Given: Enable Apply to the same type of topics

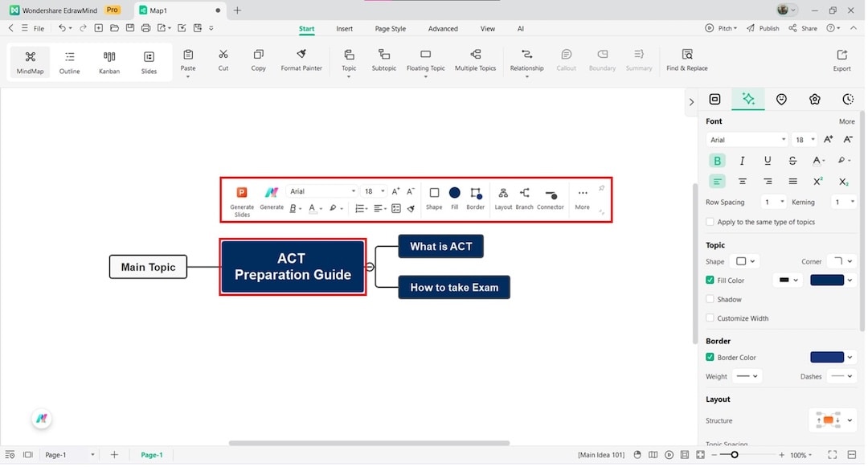Looking at the screenshot, I should coord(710,222).
